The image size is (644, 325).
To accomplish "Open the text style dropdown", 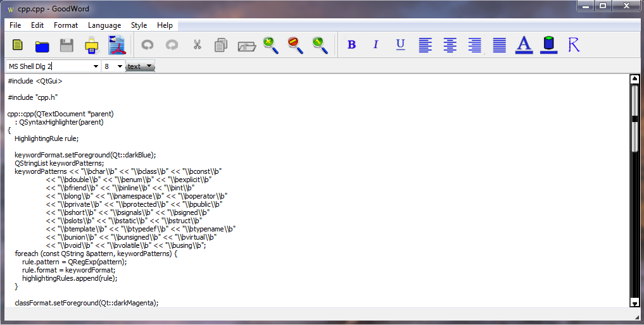I will point(140,66).
